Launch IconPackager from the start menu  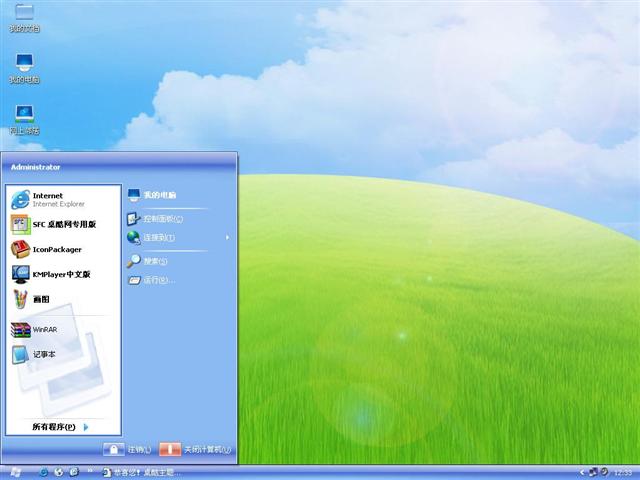[47, 249]
